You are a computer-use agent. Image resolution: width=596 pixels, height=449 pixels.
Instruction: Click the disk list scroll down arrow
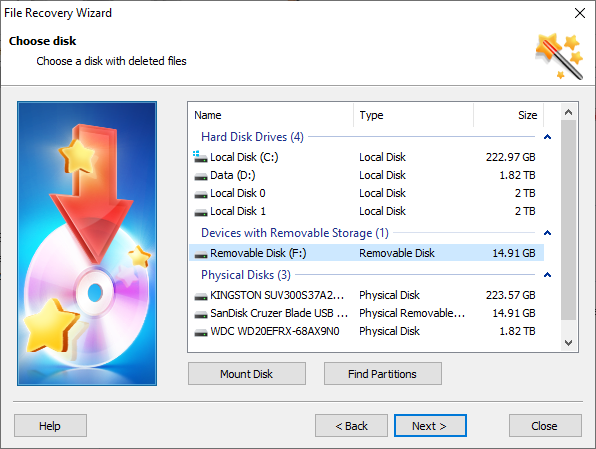[569, 343]
